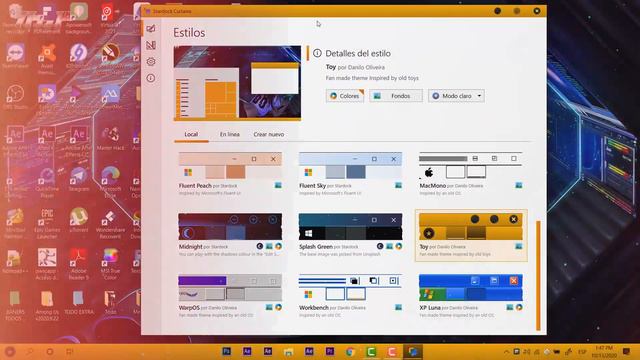Viewport: 640px width, 360px height.
Task: Click the background icon on Splash Green
Action: coord(389,246)
